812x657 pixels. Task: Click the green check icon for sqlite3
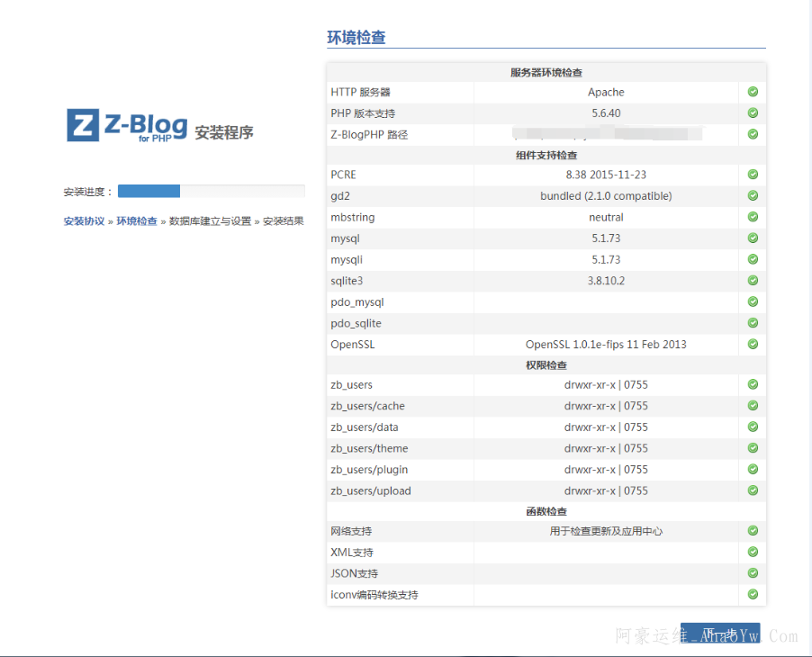tap(753, 281)
